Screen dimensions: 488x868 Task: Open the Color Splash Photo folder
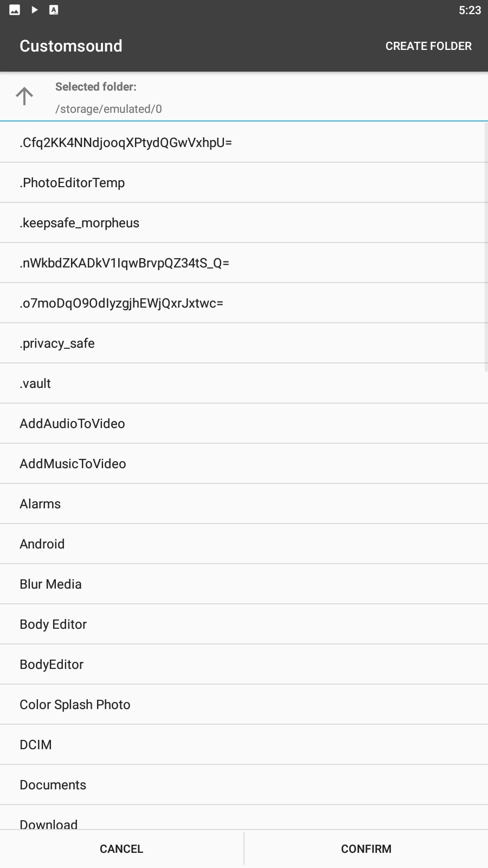[244, 705]
